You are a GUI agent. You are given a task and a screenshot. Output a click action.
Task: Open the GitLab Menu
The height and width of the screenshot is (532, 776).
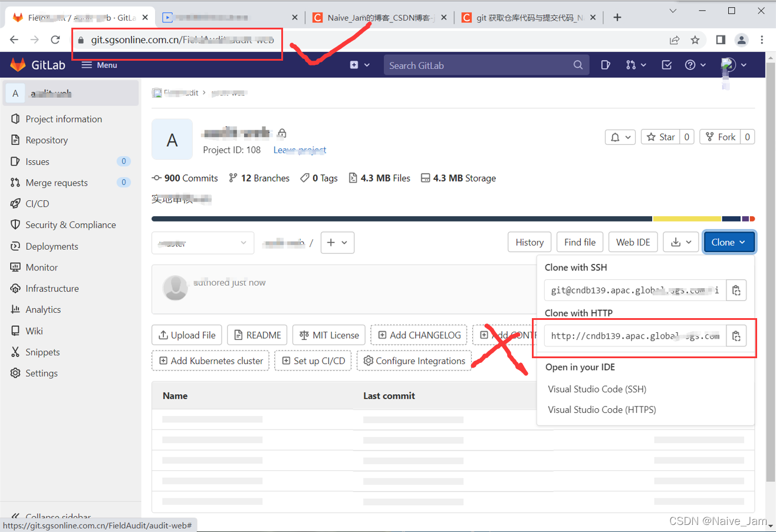99,65
